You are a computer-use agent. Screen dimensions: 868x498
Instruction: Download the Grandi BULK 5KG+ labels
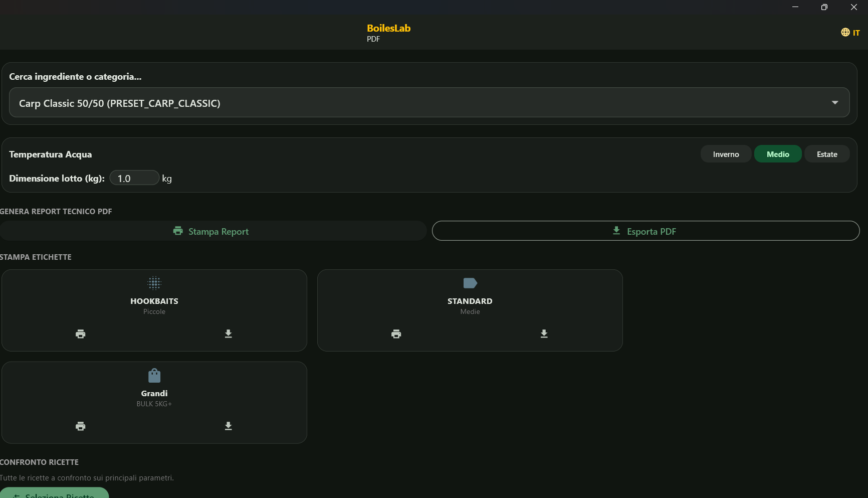(x=229, y=426)
